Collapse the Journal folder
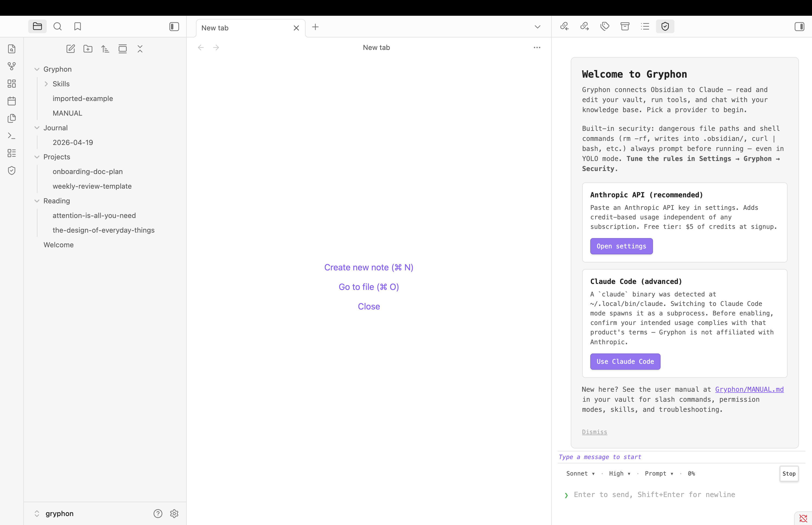This screenshot has width=812, height=525. click(37, 128)
